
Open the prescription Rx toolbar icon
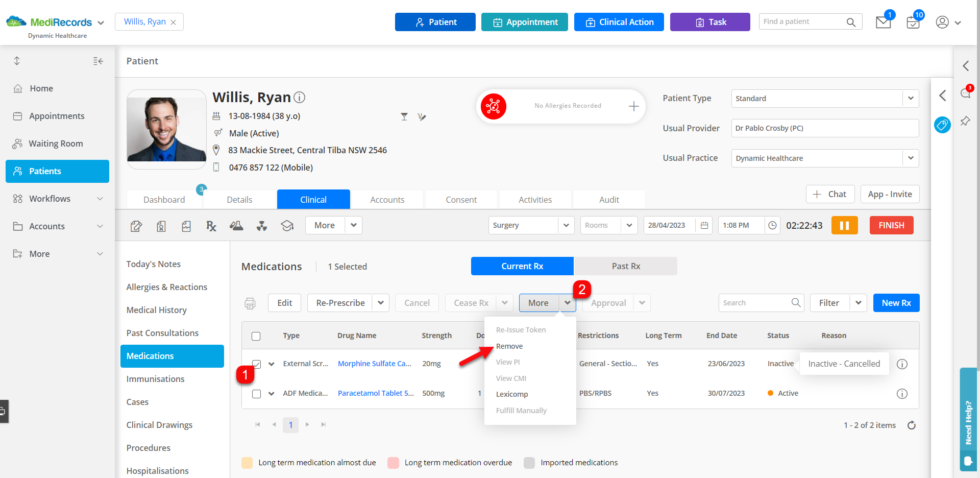click(x=211, y=226)
